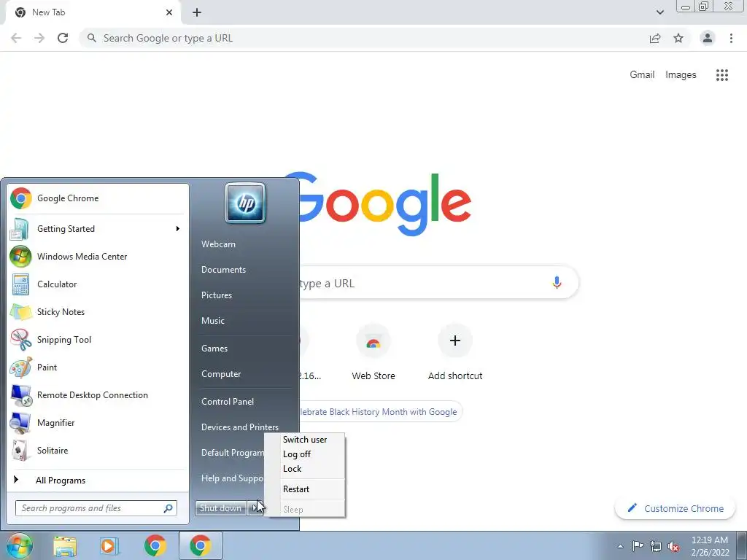Open Windows Explorer from the taskbar

65,545
